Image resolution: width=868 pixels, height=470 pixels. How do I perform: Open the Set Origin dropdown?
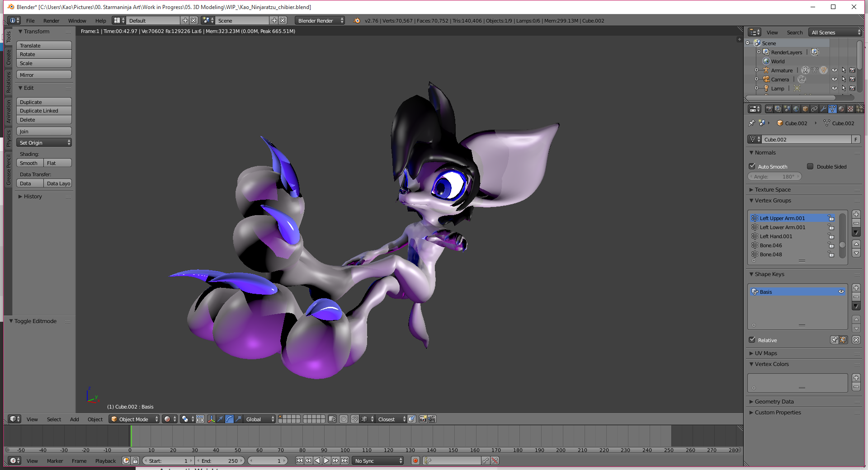coord(44,142)
